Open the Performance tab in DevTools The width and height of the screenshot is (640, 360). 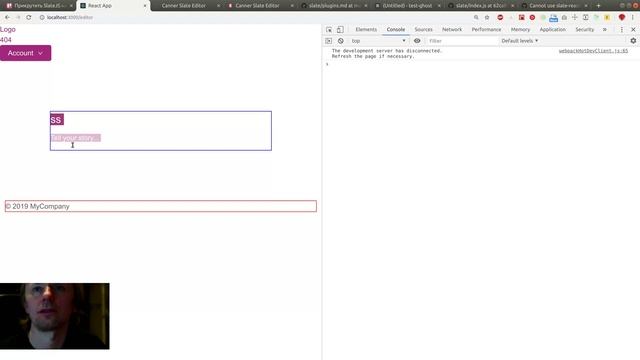pos(486,30)
